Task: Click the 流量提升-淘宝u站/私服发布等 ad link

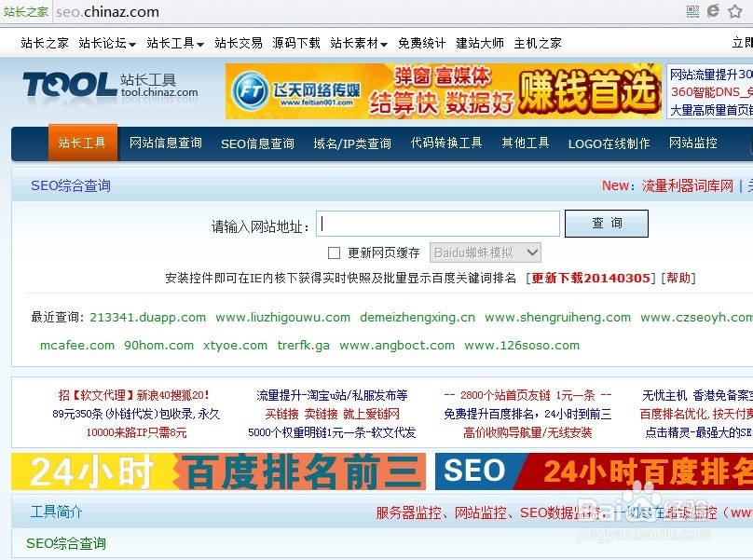Action: 332,395
